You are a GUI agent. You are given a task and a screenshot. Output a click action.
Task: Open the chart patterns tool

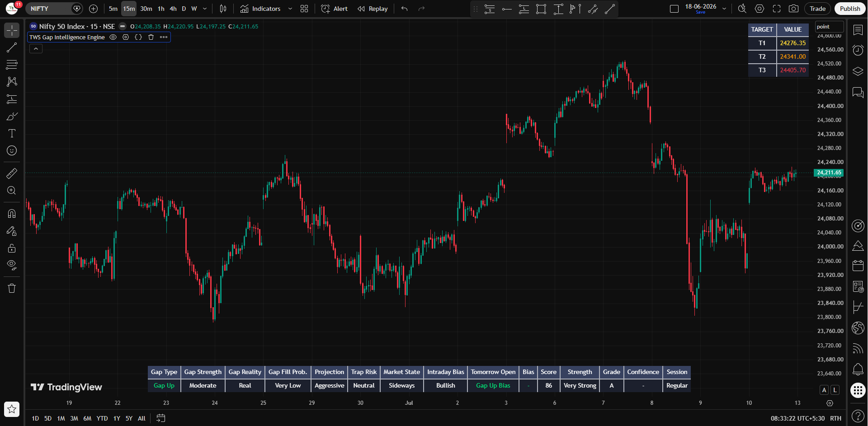[x=12, y=82]
